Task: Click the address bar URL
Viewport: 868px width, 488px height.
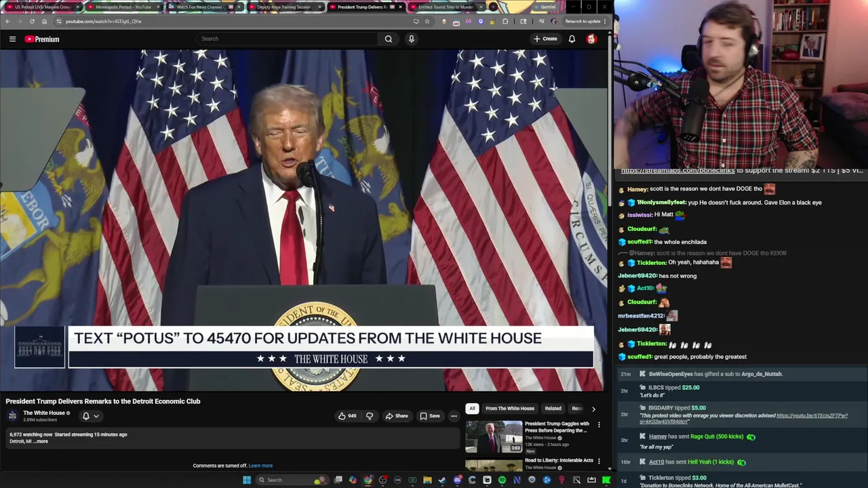Action: [x=103, y=21]
